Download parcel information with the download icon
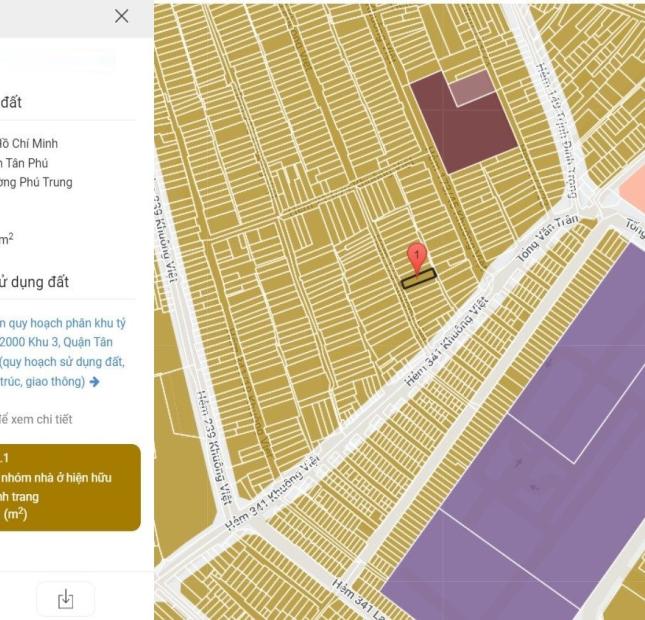This screenshot has height=620, width=645. pyautogui.click(x=66, y=599)
